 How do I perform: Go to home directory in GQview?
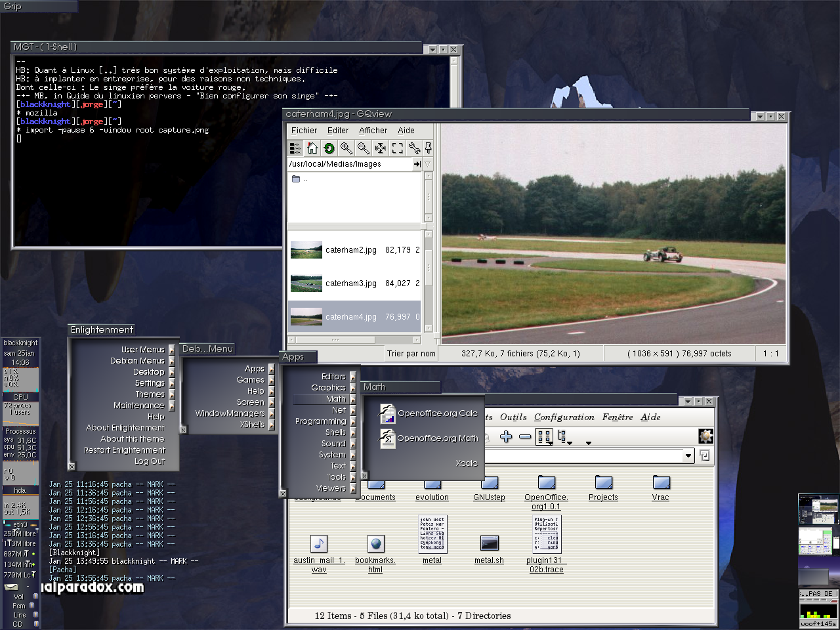click(x=312, y=148)
